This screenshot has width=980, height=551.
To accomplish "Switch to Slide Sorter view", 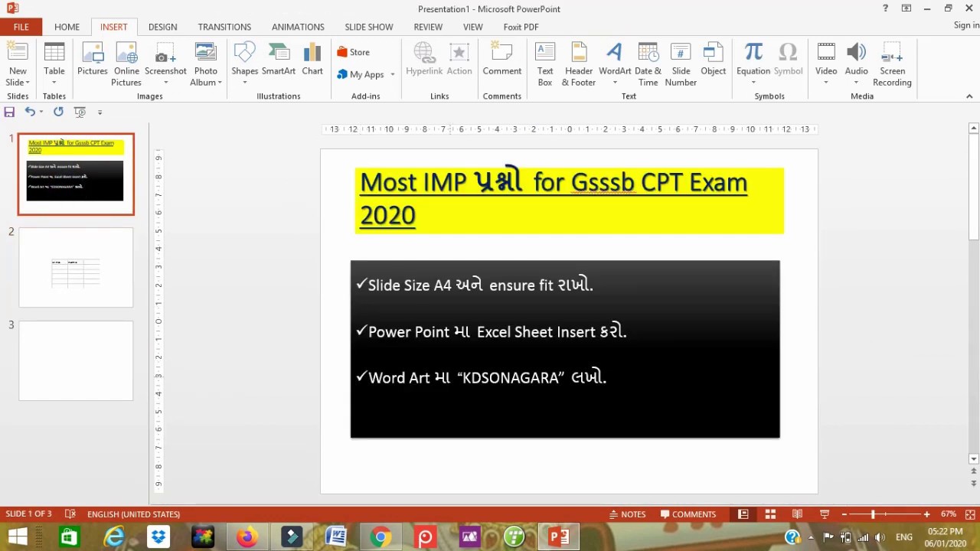I will 770,514.
